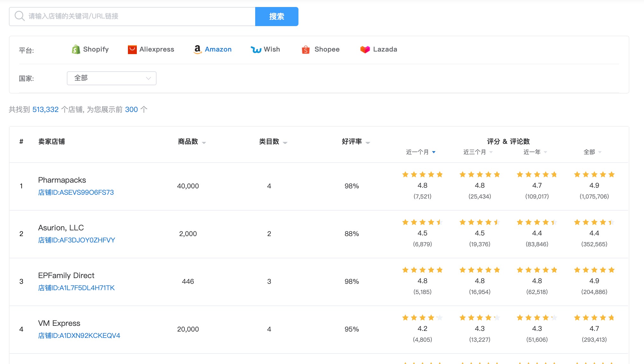Open store ID AF3DJOY0ZHFVY link
Viewport: 644px width, 364px height.
[77, 240]
